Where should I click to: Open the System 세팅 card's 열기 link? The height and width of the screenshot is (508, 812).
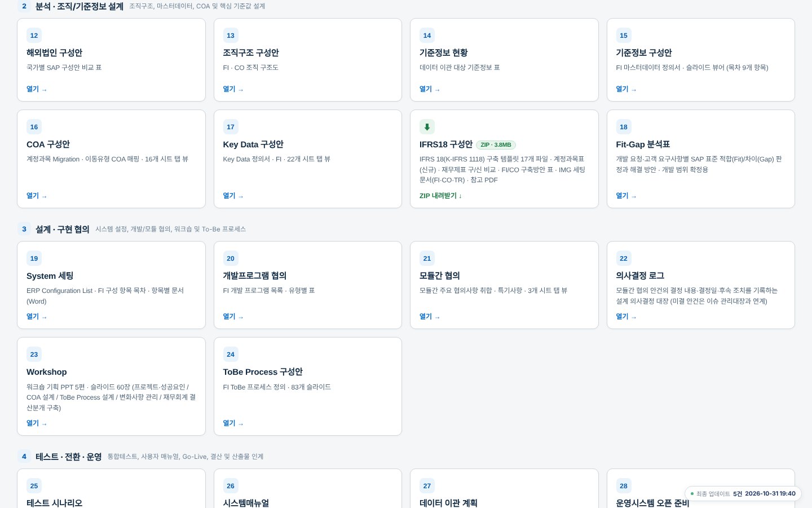click(x=37, y=317)
